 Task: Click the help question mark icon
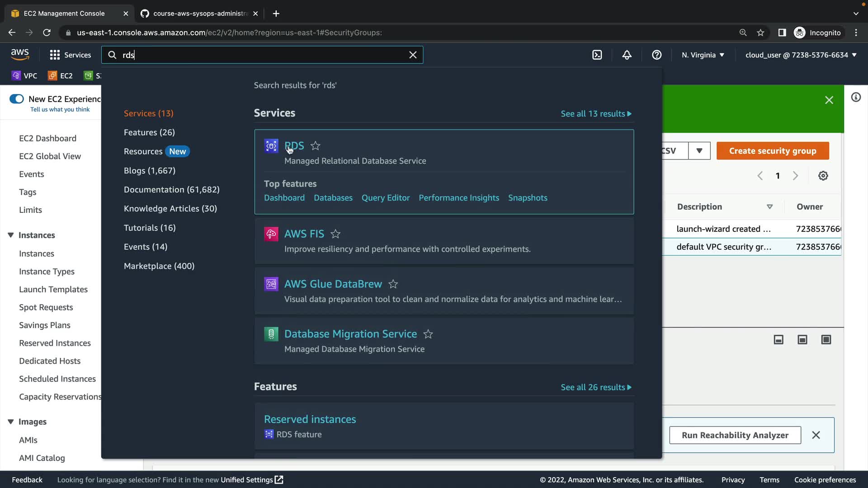tap(656, 55)
